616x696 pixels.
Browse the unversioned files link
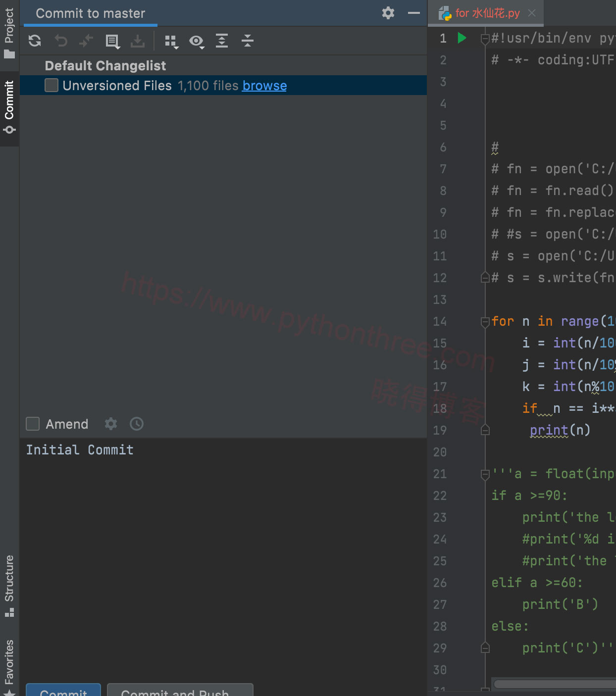(264, 86)
